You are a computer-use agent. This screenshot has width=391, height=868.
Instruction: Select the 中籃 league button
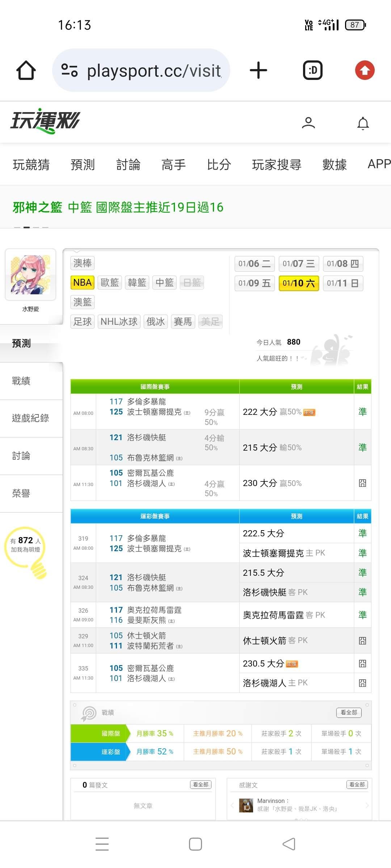pyautogui.click(x=165, y=282)
